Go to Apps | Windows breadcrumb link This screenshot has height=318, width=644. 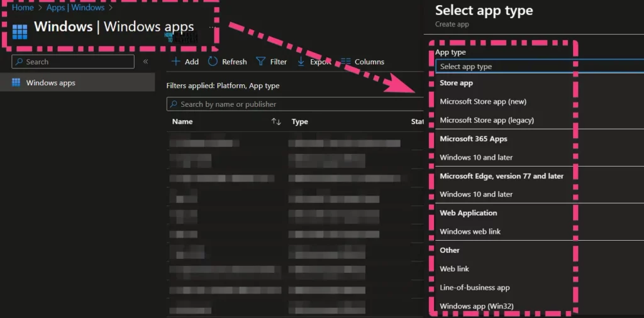click(x=75, y=8)
